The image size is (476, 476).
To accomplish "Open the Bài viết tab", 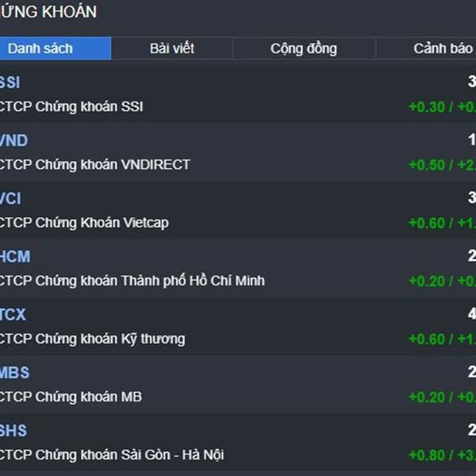I will click(x=171, y=48).
